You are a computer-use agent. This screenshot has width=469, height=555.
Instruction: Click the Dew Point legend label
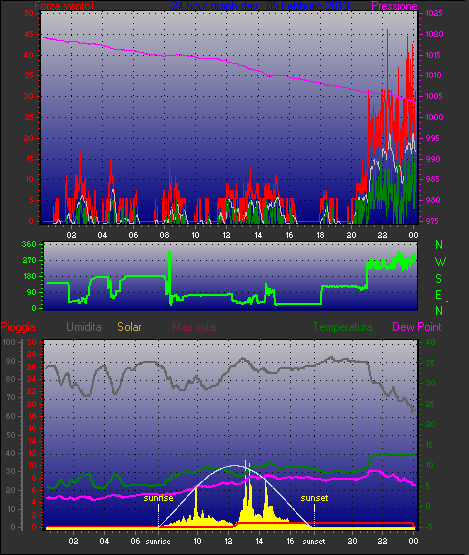pos(417,327)
